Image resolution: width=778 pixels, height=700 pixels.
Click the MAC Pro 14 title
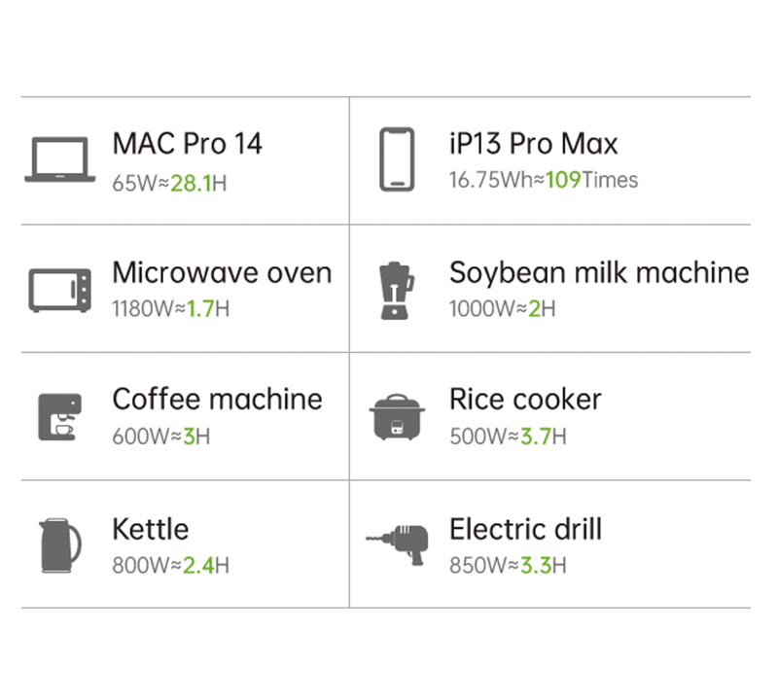click(187, 144)
